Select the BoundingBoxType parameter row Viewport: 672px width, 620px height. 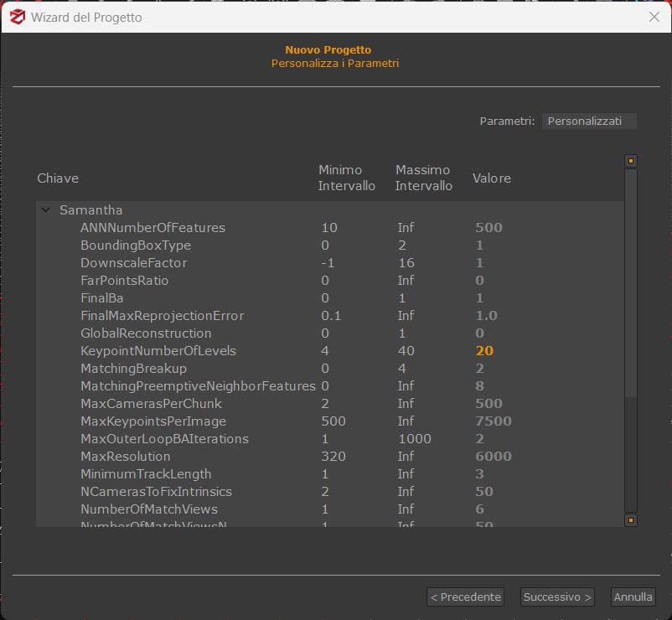pyautogui.click(x=330, y=245)
